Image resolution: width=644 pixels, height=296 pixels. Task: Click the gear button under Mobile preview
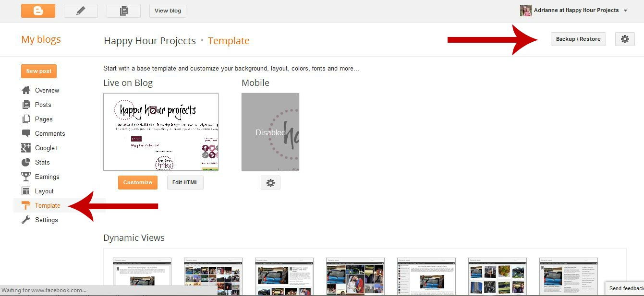point(270,183)
